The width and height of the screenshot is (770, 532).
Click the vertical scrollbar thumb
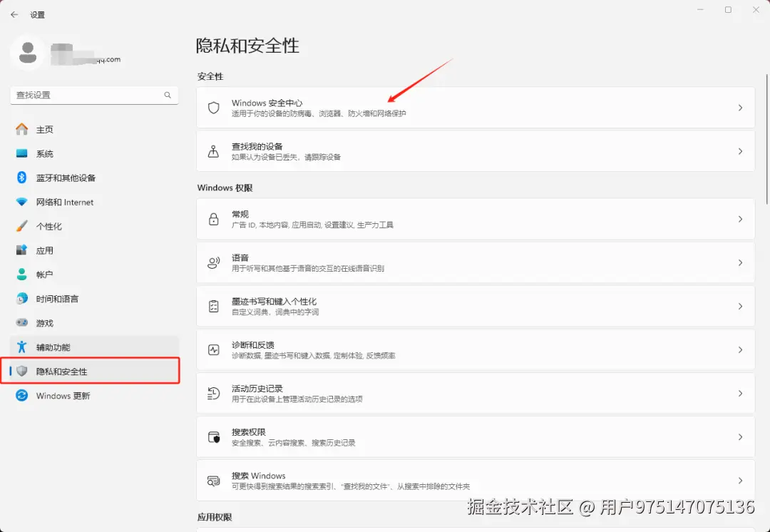click(x=767, y=138)
